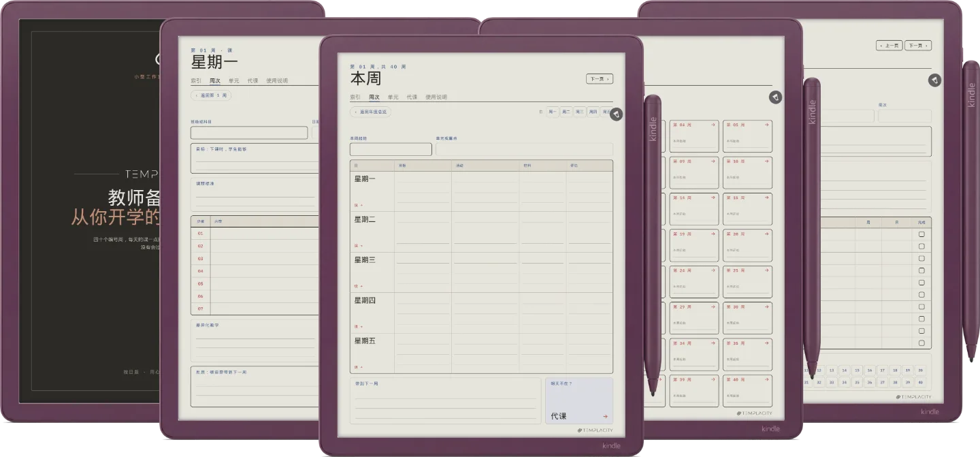Open the 第 24 周 week card

coord(694,282)
